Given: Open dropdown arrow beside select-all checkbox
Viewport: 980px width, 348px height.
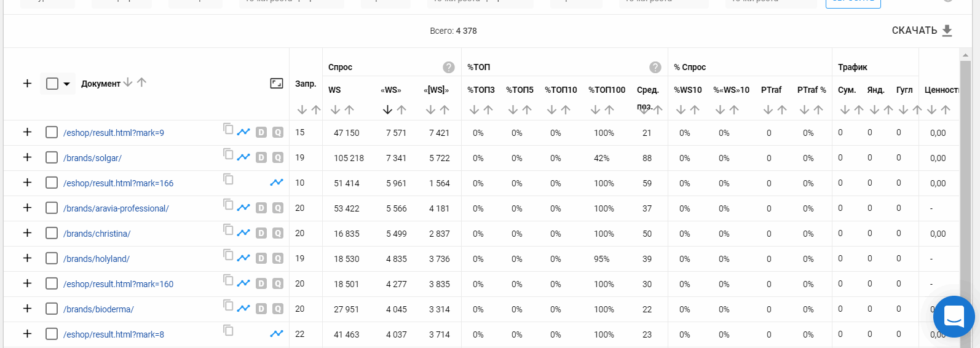Looking at the screenshot, I should tap(66, 84).
